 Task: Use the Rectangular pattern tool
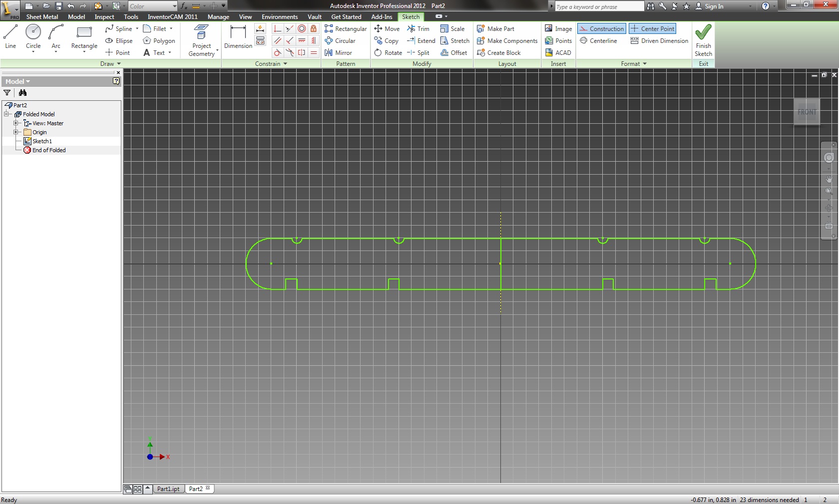[x=346, y=29]
